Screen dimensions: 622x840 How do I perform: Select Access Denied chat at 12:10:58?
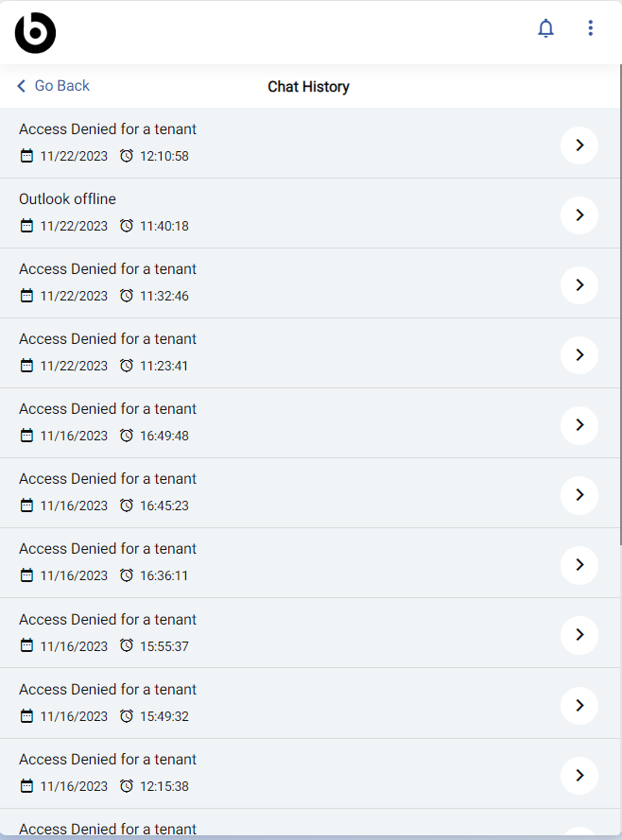pos(310,143)
